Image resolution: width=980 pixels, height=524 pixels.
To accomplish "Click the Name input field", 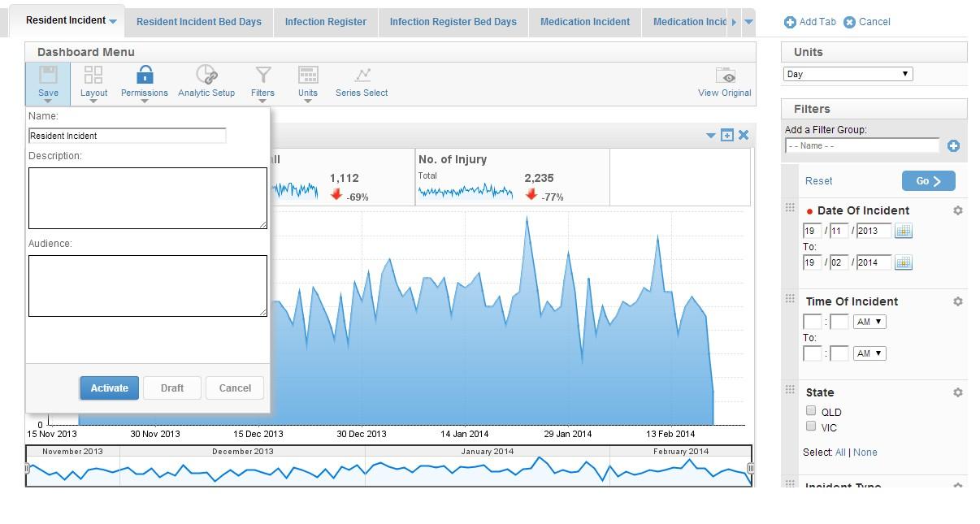I will click(128, 136).
